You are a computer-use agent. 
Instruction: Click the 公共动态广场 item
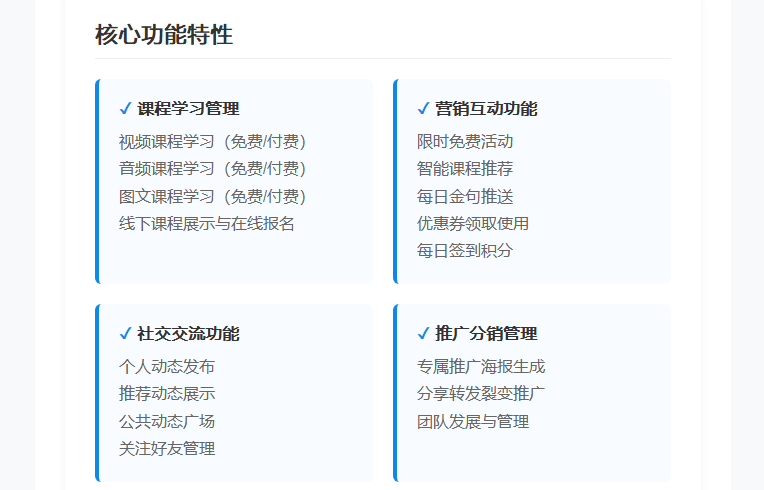point(167,421)
